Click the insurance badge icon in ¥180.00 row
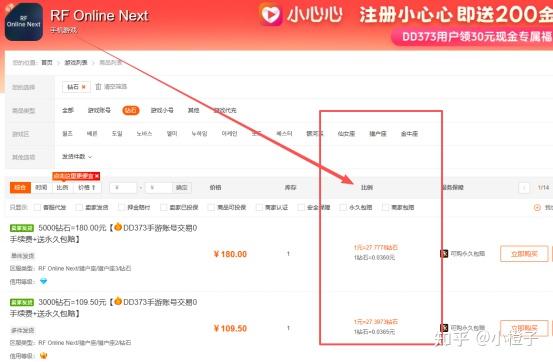553x362 pixels. (x=444, y=253)
